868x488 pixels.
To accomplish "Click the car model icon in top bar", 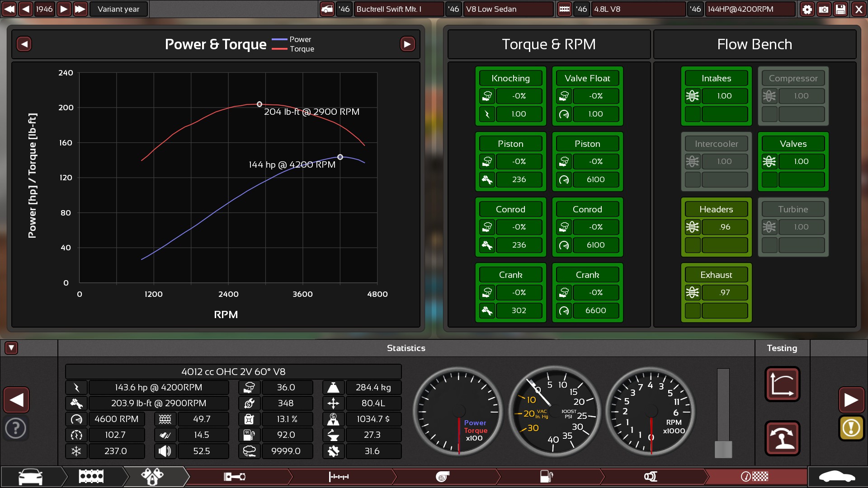I will click(327, 9).
